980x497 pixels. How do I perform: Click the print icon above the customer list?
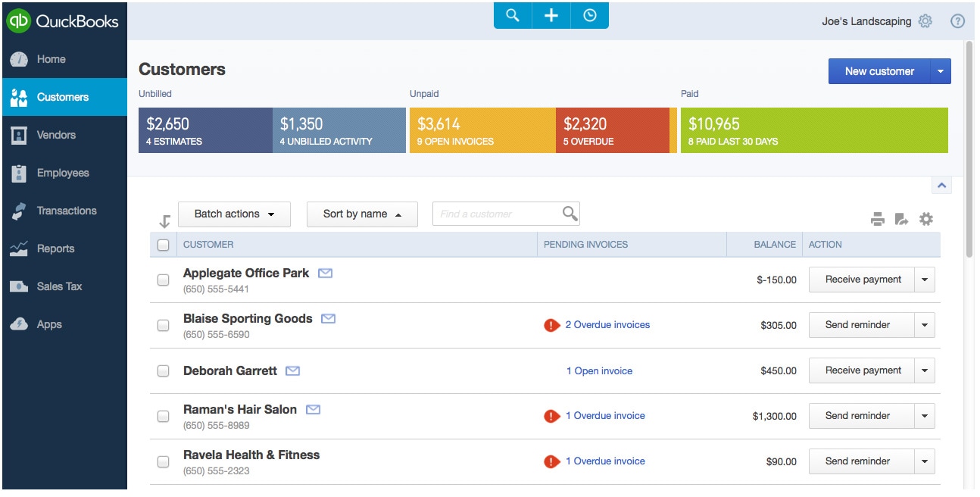[x=878, y=219]
